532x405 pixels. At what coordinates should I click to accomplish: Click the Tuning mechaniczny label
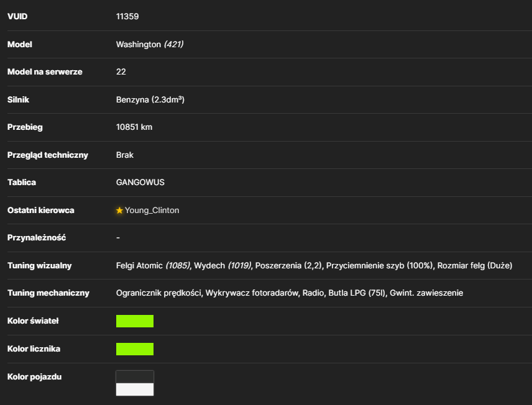(x=48, y=293)
